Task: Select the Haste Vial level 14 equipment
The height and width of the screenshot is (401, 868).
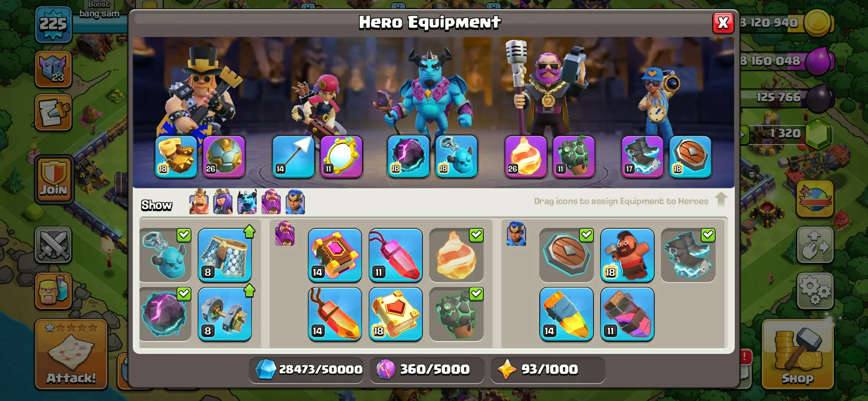Action: 566,314
